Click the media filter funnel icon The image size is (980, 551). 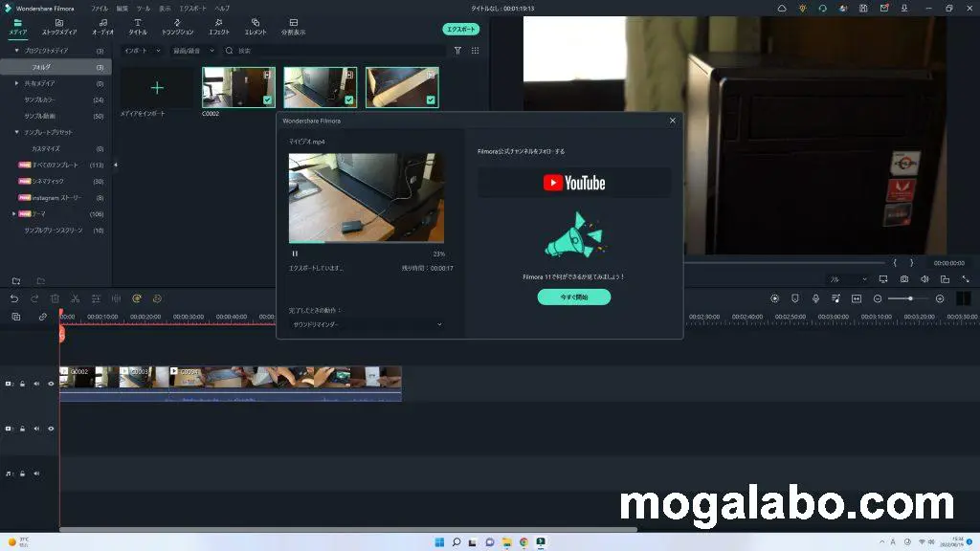pyautogui.click(x=457, y=51)
